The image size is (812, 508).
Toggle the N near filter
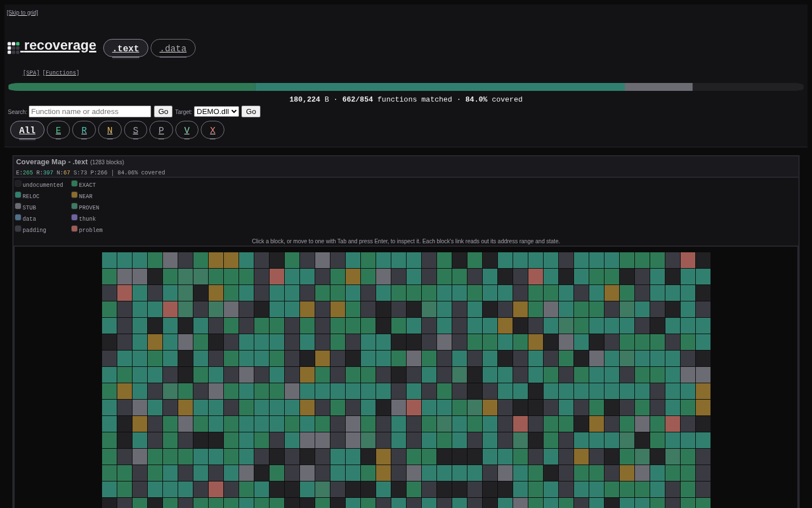pos(110,130)
